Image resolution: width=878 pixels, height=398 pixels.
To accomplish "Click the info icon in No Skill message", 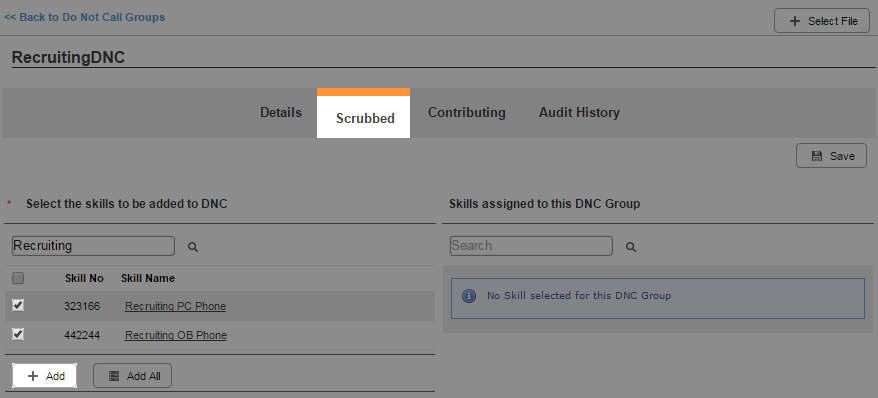I will point(469,296).
